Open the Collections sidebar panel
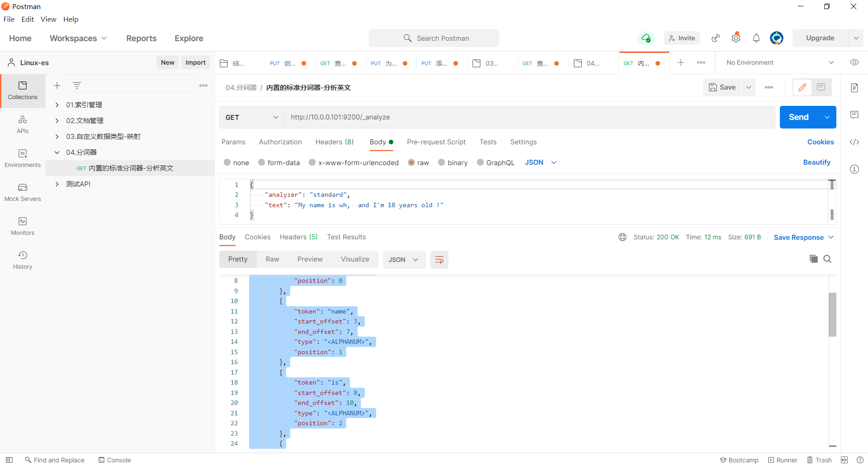 click(x=23, y=91)
